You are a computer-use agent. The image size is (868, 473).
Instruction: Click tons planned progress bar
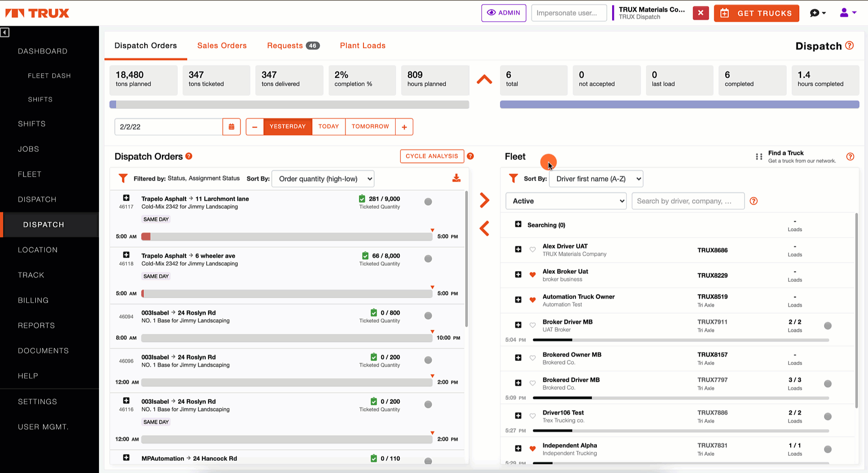[289, 105]
